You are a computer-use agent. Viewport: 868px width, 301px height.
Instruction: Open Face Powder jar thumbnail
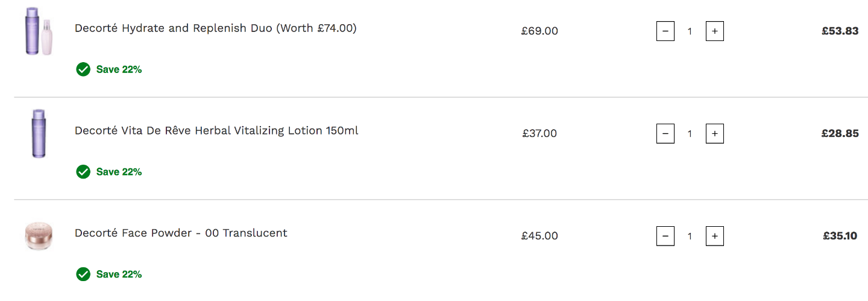coord(39,236)
